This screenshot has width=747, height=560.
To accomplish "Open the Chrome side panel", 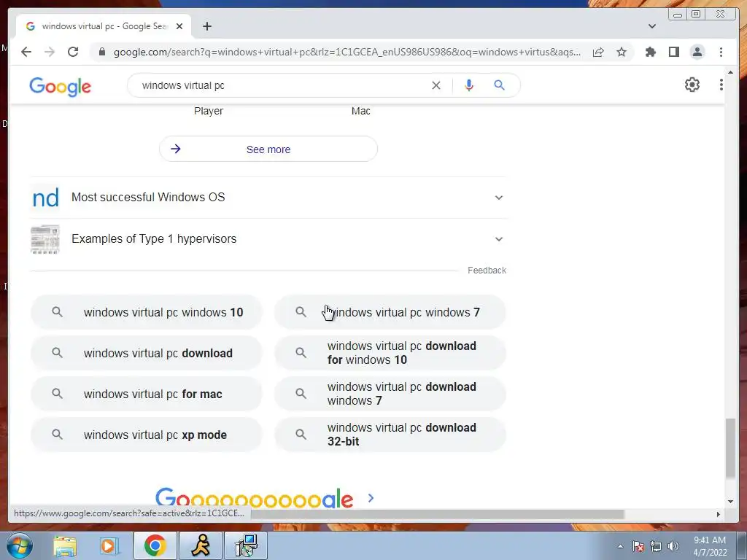I will tap(673, 52).
